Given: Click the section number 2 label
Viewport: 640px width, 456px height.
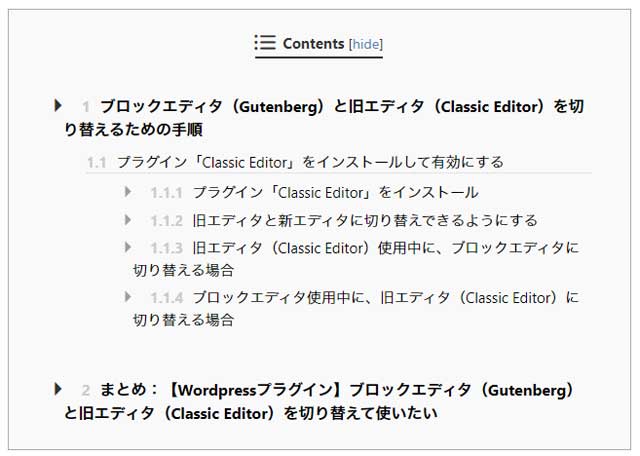Looking at the screenshot, I should (86, 390).
